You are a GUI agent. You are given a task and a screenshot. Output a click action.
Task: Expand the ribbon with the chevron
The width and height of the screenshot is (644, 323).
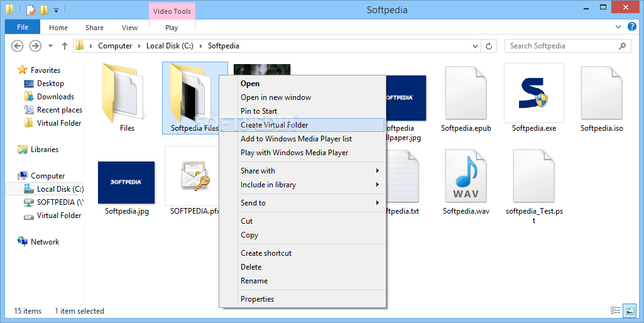[x=618, y=27]
